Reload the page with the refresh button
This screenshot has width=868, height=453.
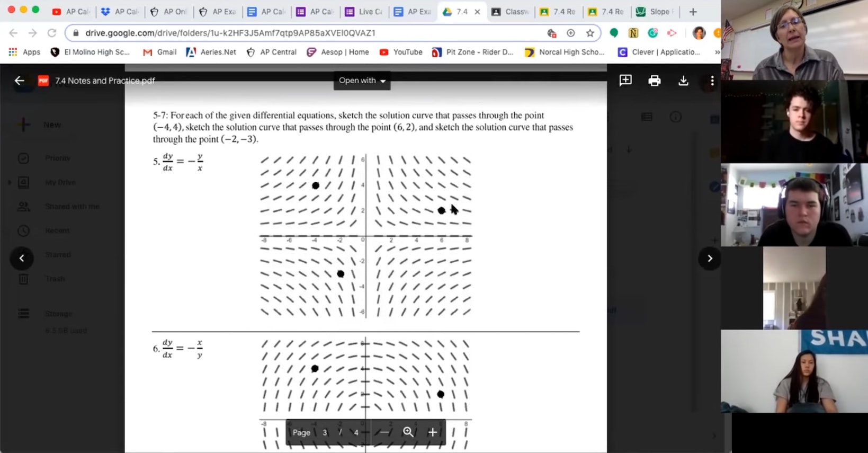52,33
